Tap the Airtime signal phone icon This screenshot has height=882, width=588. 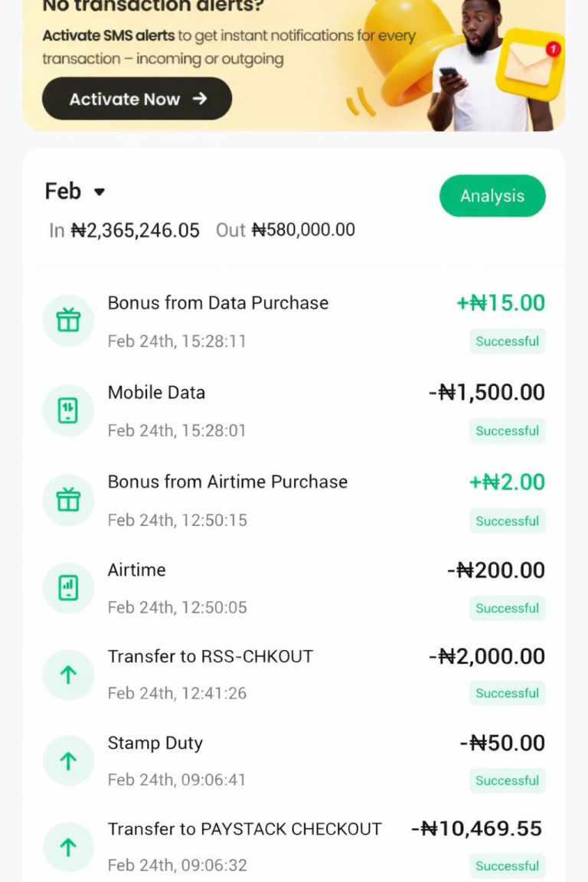coord(68,588)
